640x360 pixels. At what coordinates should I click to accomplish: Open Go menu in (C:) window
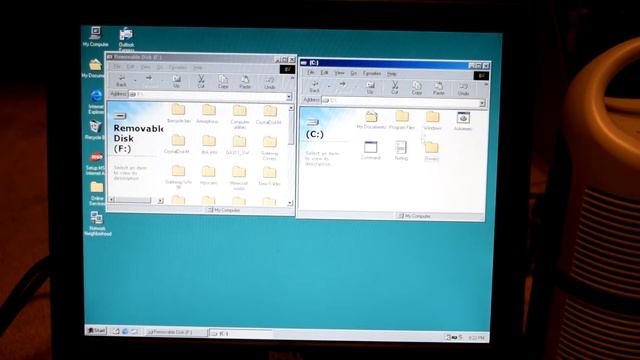pyautogui.click(x=353, y=73)
